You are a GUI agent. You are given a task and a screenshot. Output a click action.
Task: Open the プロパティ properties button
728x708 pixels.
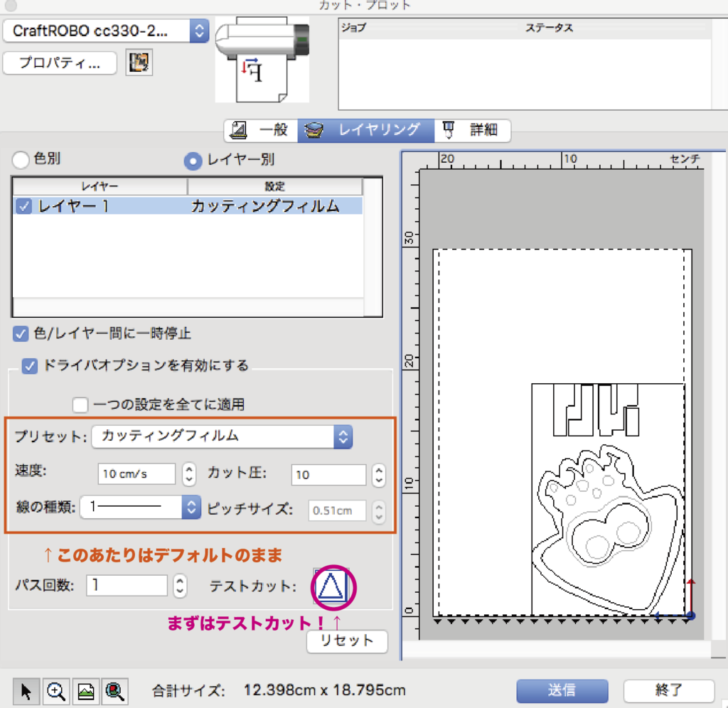pyautogui.click(x=60, y=63)
